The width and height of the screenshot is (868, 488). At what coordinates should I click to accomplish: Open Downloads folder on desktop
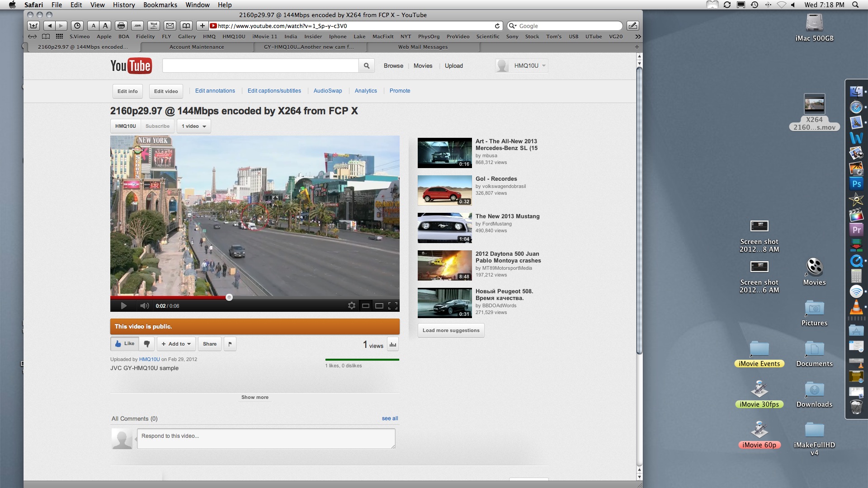coord(814,394)
